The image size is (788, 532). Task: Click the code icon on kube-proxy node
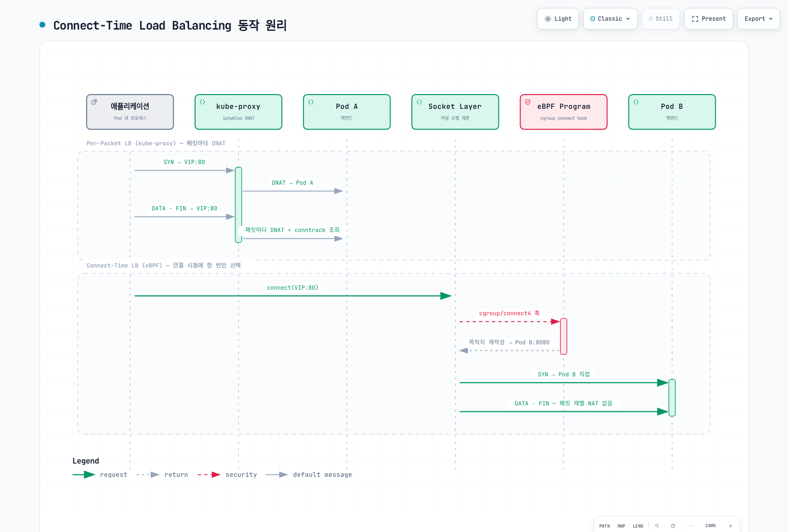click(202, 102)
